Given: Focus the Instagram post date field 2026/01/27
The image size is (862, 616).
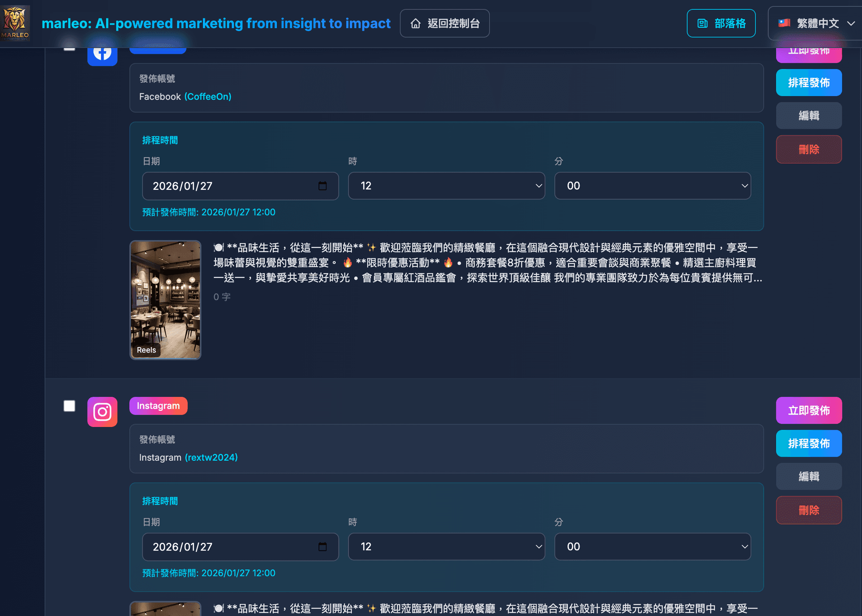Looking at the screenshot, I should [241, 547].
